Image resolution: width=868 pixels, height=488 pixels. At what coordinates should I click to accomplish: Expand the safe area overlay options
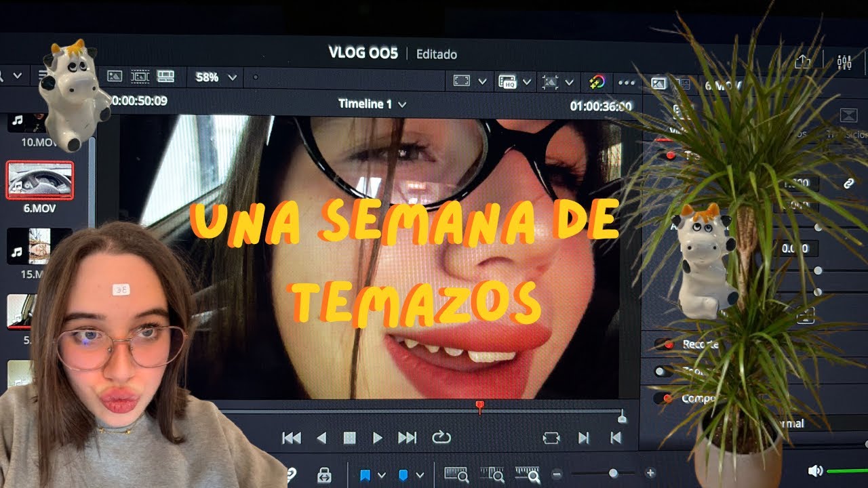[482, 81]
